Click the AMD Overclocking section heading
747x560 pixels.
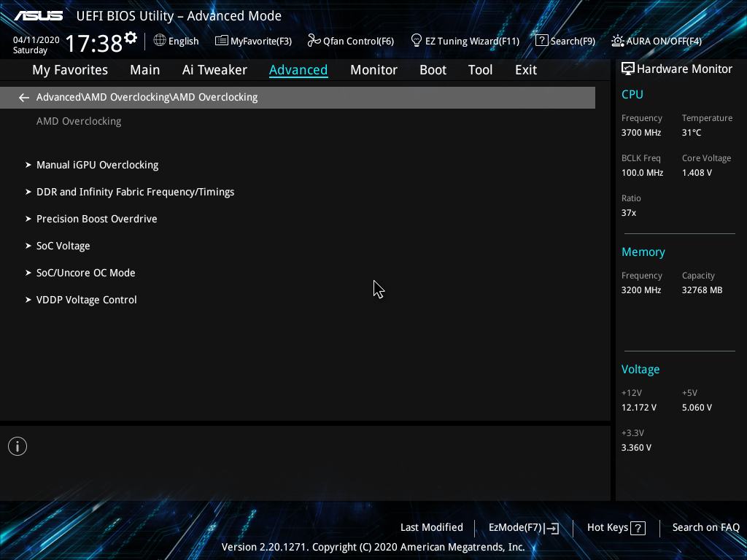[79, 122]
